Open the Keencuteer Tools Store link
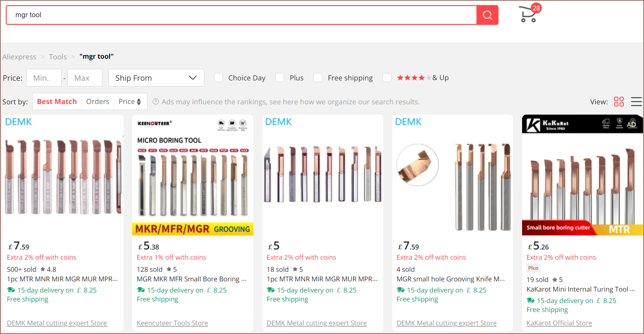 [172, 323]
